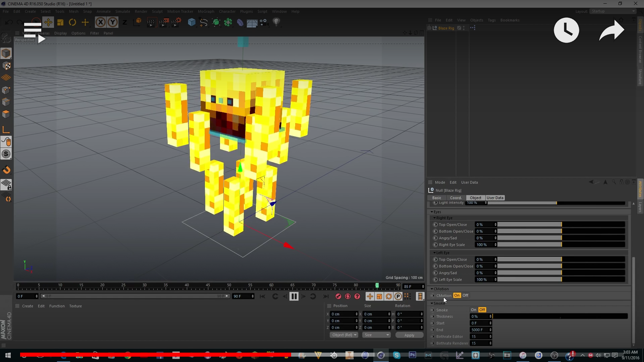
Task: Collapse the Smoke group
Action: (x=432, y=303)
